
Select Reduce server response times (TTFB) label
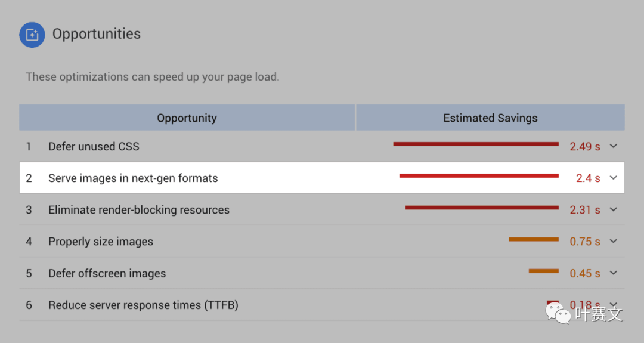tap(143, 305)
